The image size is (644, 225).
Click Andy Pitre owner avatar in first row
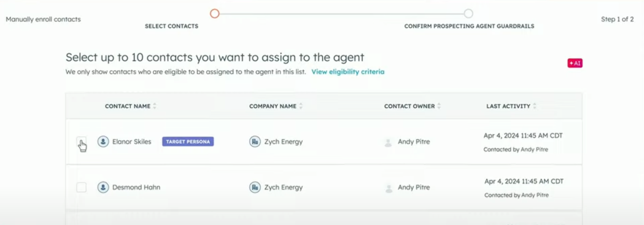pos(388,142)
